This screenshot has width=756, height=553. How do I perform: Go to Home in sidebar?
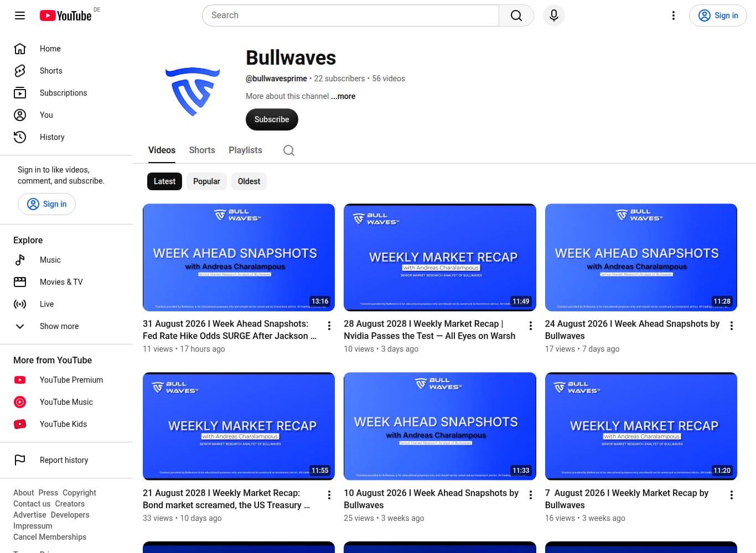click(x=66, y=49)
